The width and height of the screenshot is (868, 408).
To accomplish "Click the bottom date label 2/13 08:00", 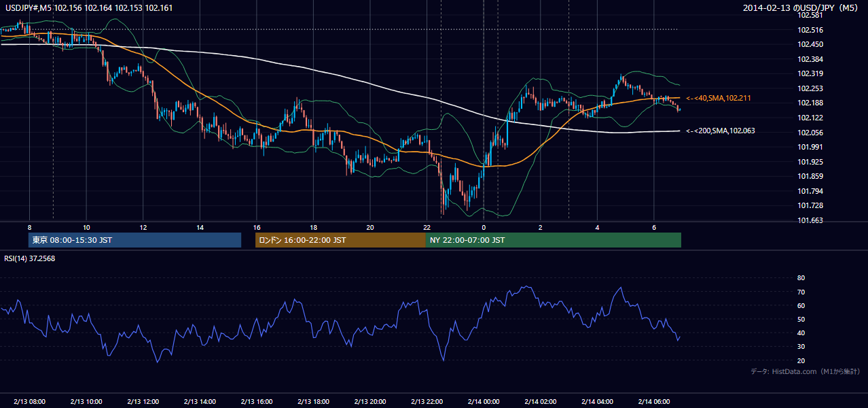I will coord(30,402).
